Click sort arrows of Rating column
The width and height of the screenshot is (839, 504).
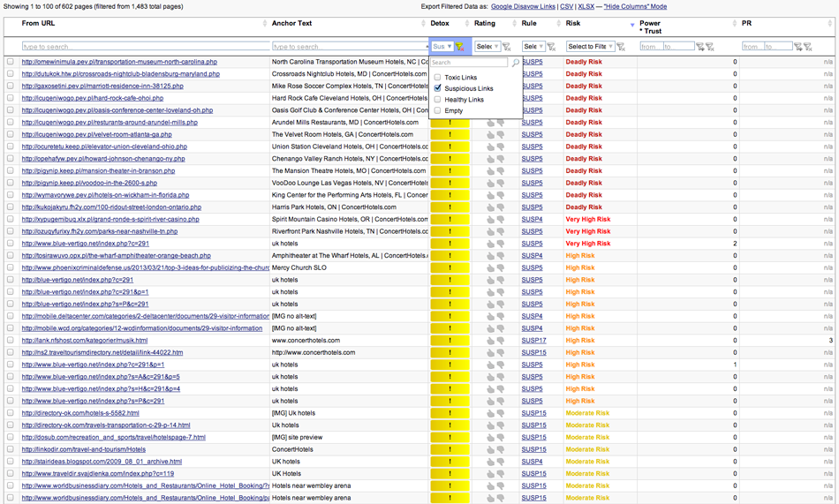(x=515, y=23)
